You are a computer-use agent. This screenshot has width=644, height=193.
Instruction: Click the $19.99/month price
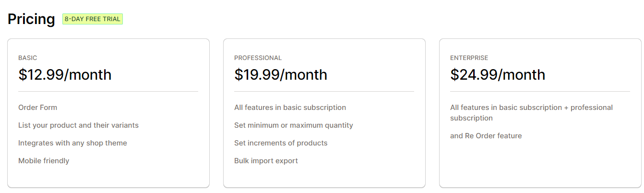pos(281,74)
